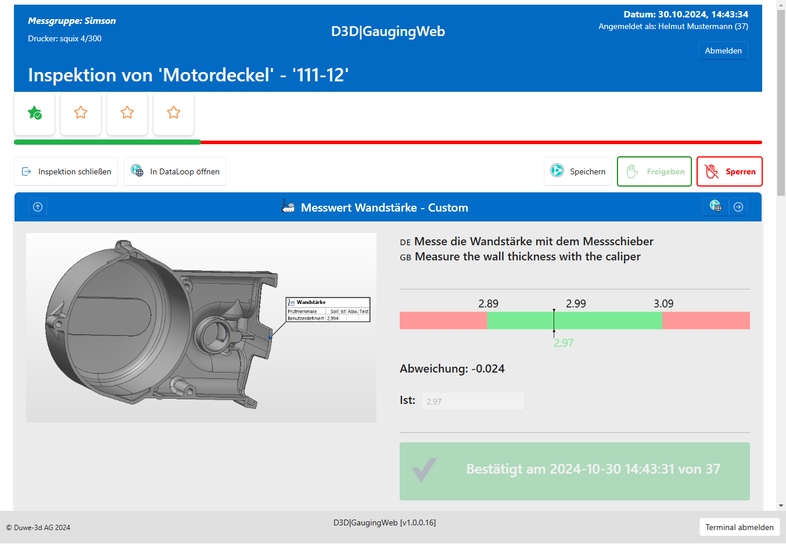Click the version text D3D|GaugingWeb [v1.0.0.16]
The width and height of the screenshot is (786, 544).
[384, 522]
